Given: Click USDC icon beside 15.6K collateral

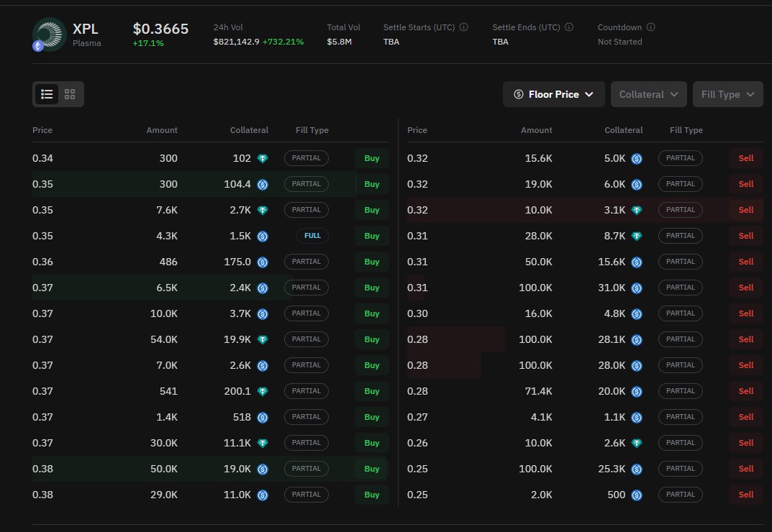Looking at the screenshot, I should click(x=637, y=262).
